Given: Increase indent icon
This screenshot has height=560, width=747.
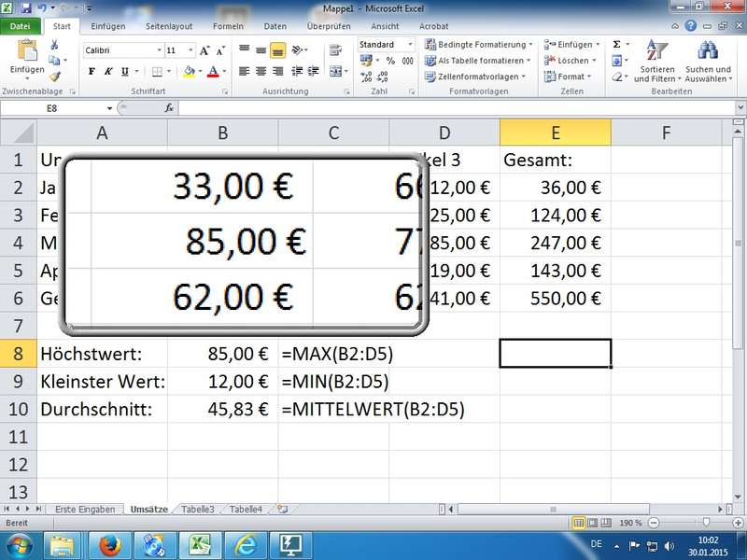Looking at the screenshot, I should [x=314, y=72].
